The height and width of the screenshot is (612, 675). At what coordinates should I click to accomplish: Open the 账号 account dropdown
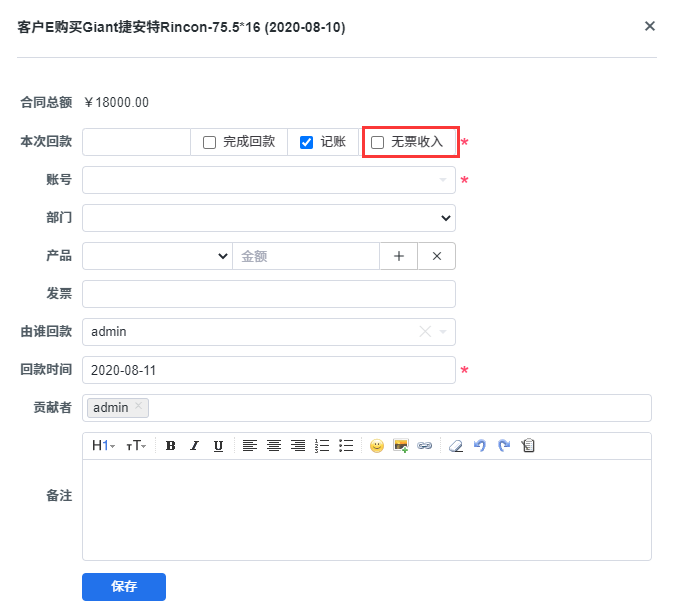pos(269,180)
